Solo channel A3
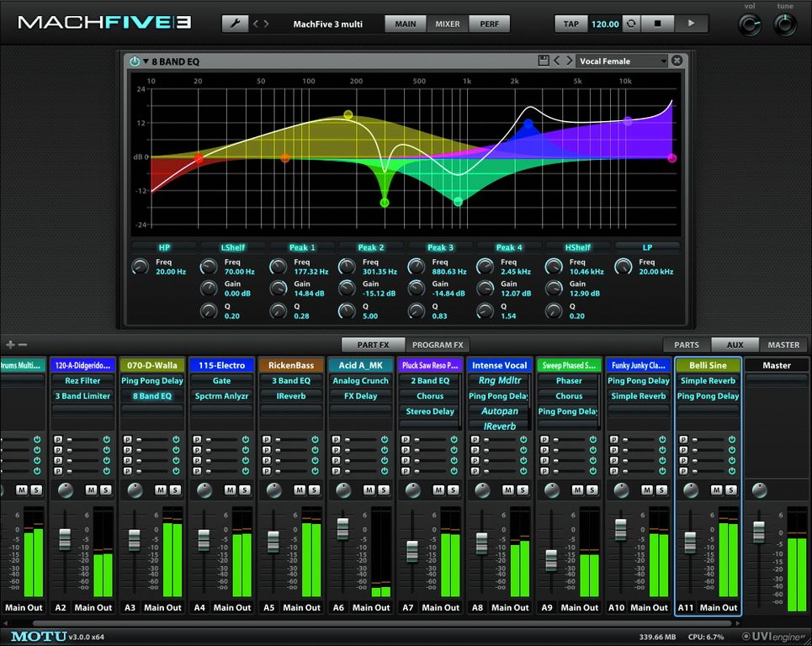This screenshot has width=812, height=646. 175,490
